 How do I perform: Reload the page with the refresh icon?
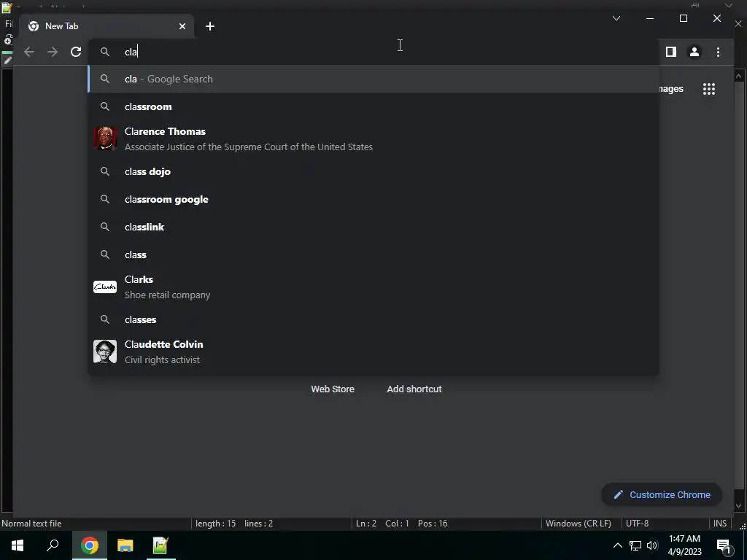(x=76, y=52)
